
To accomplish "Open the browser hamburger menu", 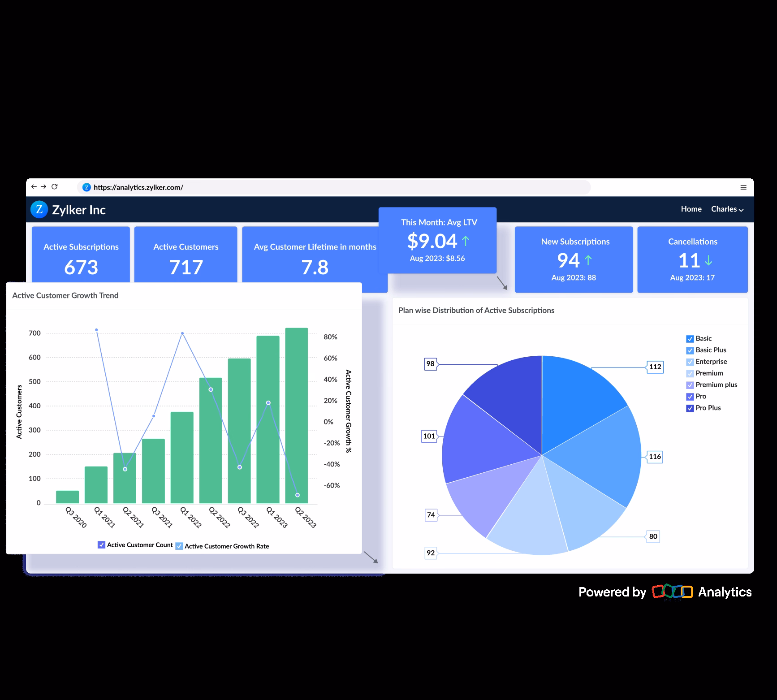I will 743,187.
